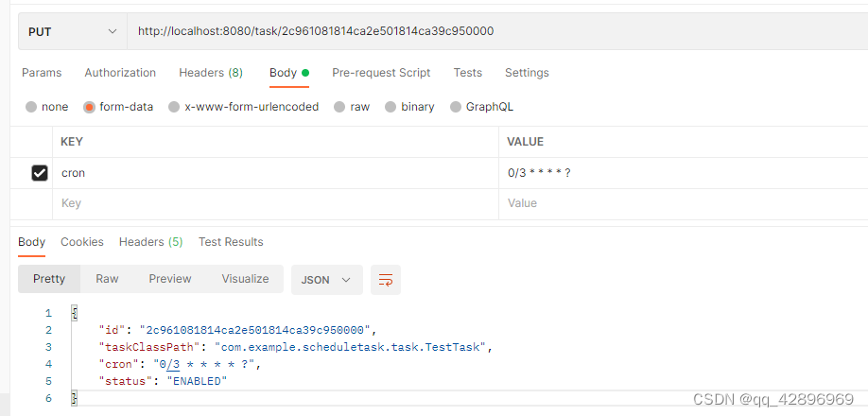Open the Params tab

coord(42,73)
